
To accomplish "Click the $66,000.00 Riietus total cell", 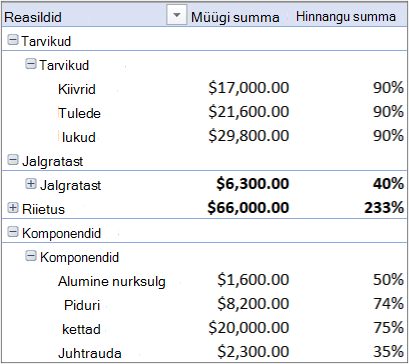I will tap(248, 208).
